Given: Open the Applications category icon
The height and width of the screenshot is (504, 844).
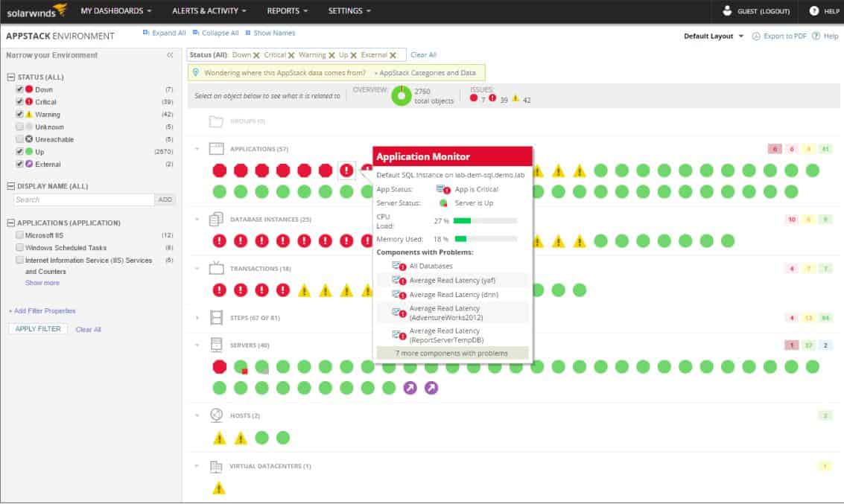Looking at the screenshot, I should click(x=216, y=149).
